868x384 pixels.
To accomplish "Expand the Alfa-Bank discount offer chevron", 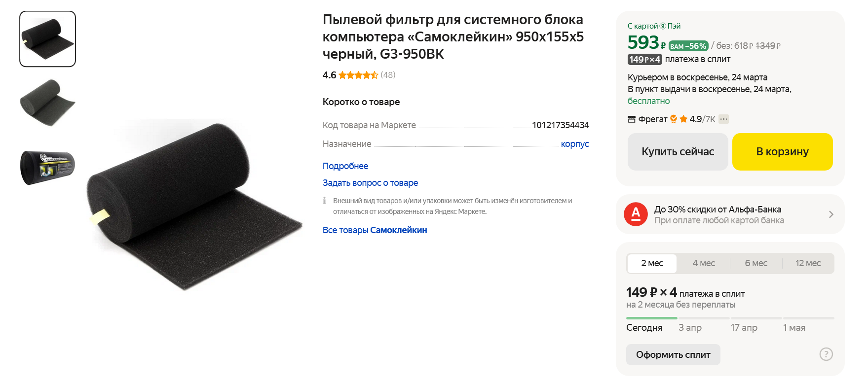I will pos(831,214).
